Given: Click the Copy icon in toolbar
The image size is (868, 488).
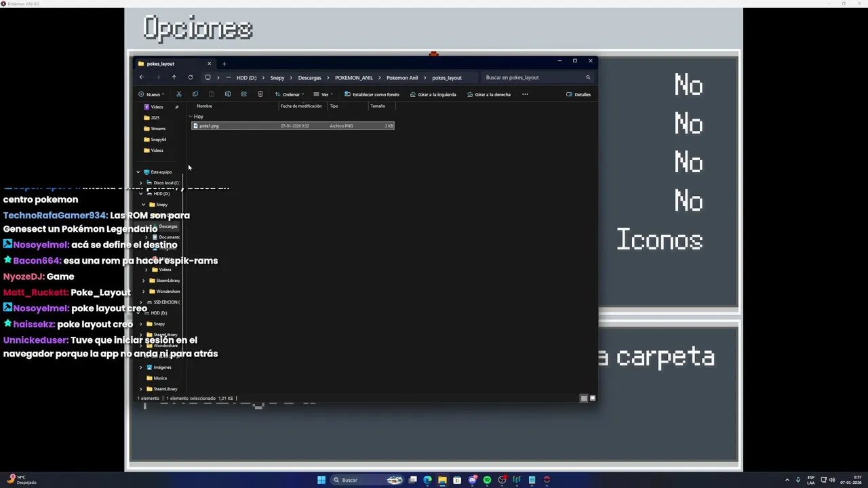Looking at the screenshot, I should click(195, 94).
